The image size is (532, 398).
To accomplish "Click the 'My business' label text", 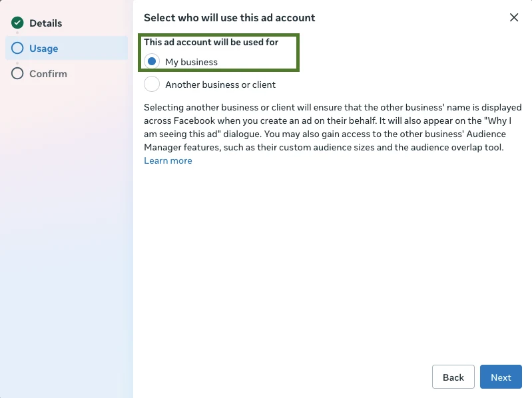I will pos(191,62).
